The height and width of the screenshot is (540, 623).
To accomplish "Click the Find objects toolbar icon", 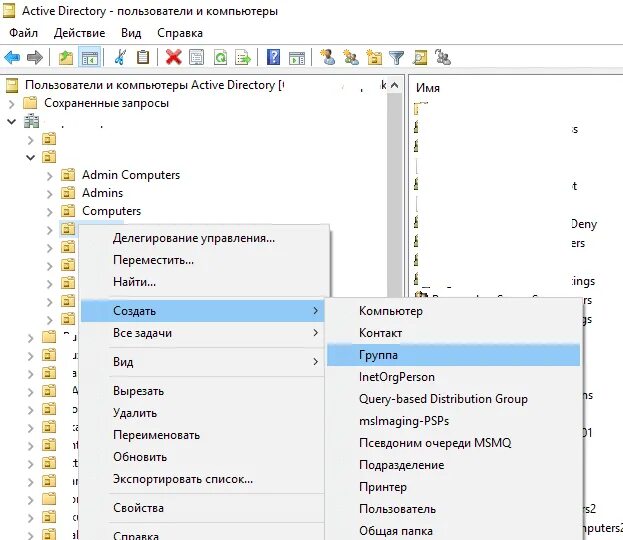I will pyautogui.click(x=420, y=58).
